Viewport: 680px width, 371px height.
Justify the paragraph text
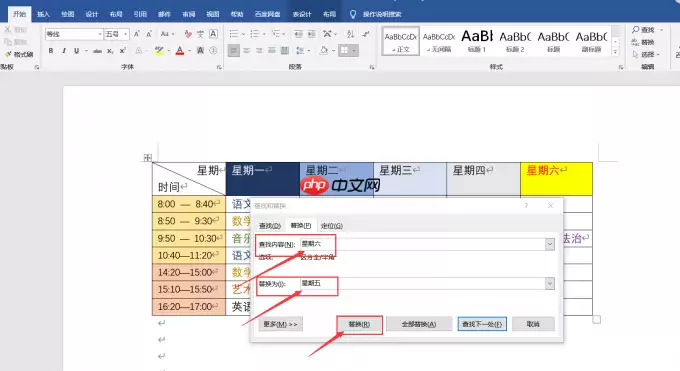tap(272, 51)
